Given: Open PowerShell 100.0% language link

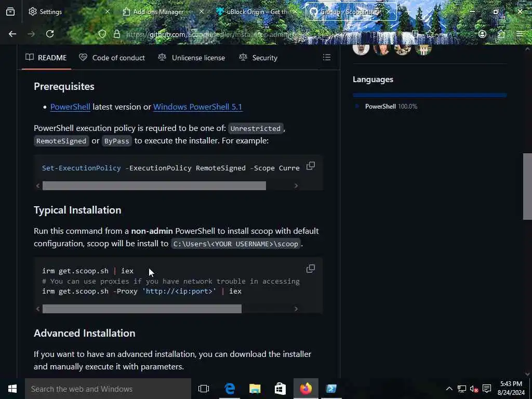Looking at the screenshot, I should coord(391,106).
